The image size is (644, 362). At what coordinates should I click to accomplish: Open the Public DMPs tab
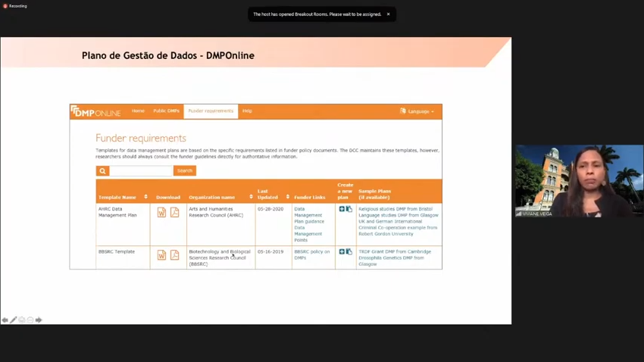tap(166, 111)
